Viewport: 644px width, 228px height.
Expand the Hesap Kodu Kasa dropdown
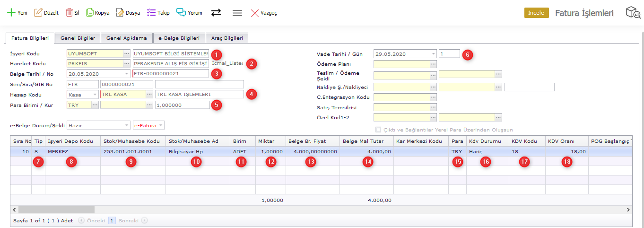click(95, 95)
